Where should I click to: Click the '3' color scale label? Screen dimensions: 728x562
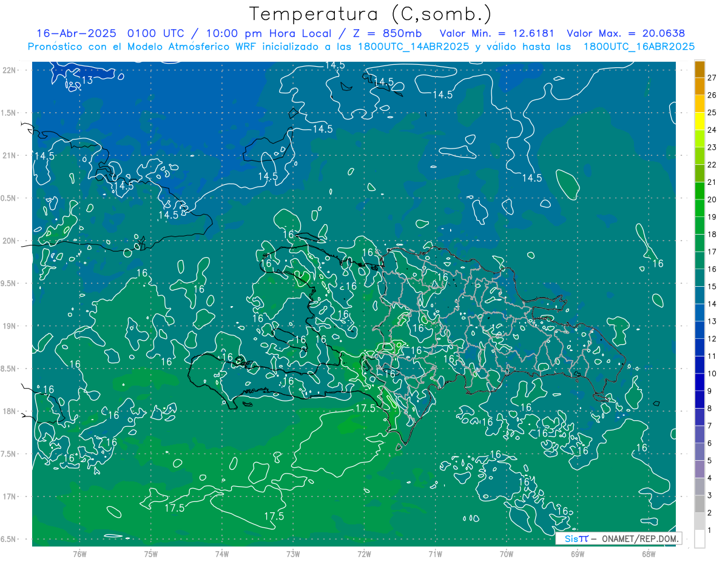point(710,496)
